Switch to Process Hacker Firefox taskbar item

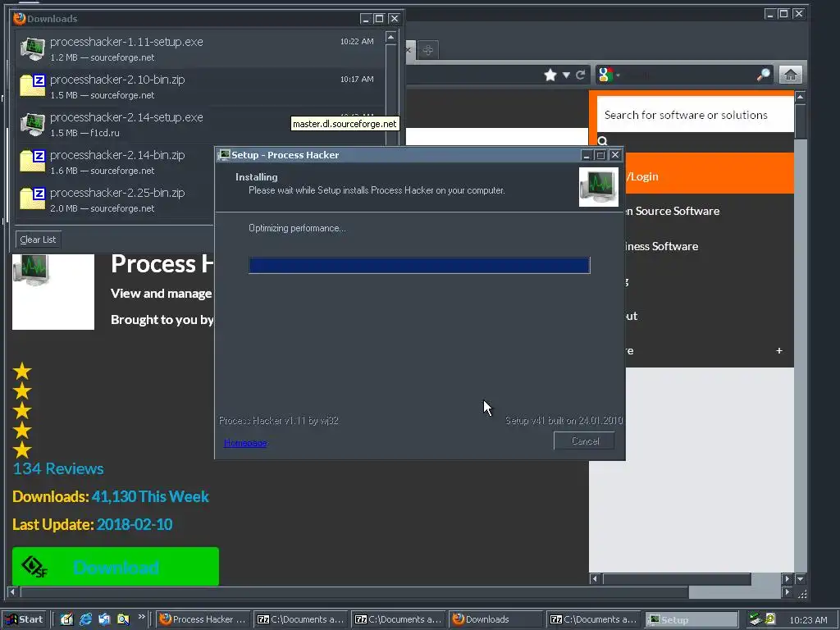pos(203,619)
